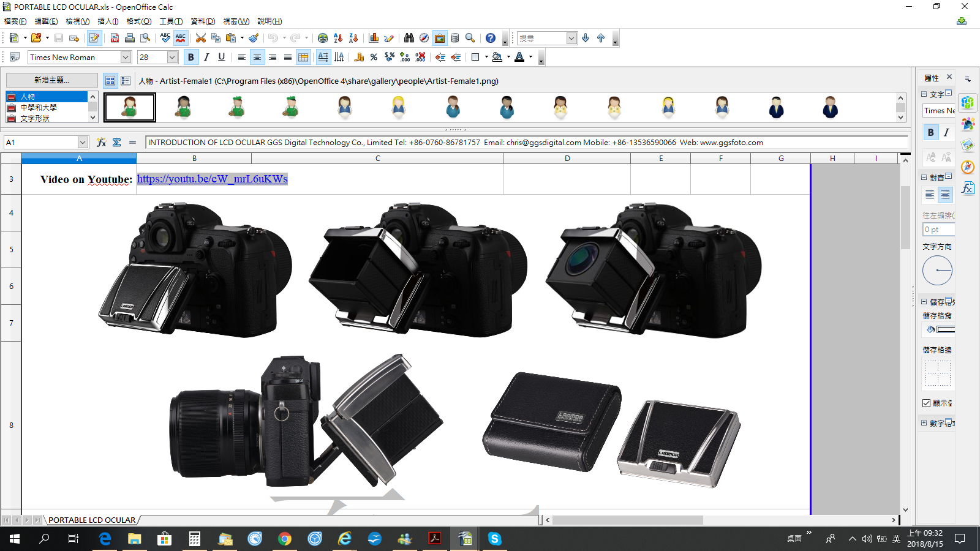Screen dimensions: 980x551
Task: Open Find & Replace binoculars icon
Action: [409, 38]
